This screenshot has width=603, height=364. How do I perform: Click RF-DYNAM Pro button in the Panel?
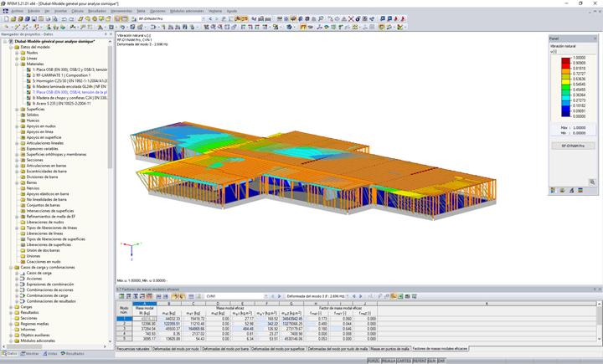[x=573, y=146]
